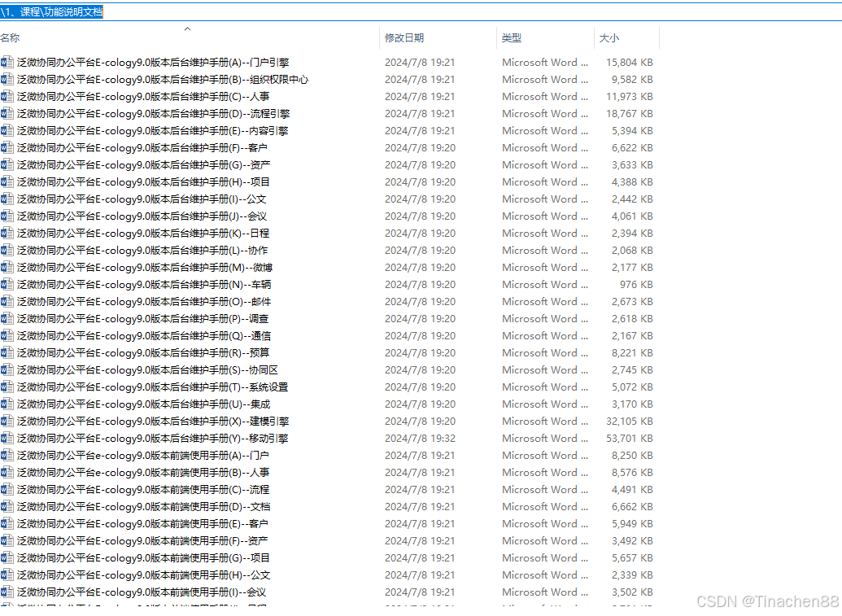Sort files by 类型 column header

[x=512, y=38]
